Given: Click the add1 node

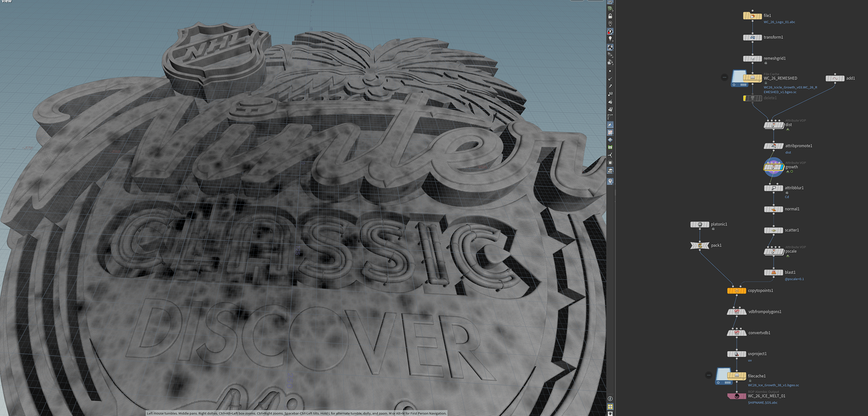Looking at the screenshot, I should coord(835,78).
